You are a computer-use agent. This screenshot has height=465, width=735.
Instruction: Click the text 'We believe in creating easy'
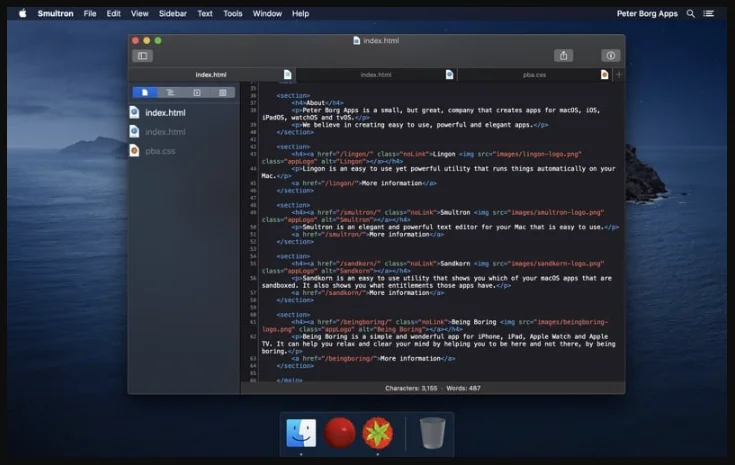352,125
